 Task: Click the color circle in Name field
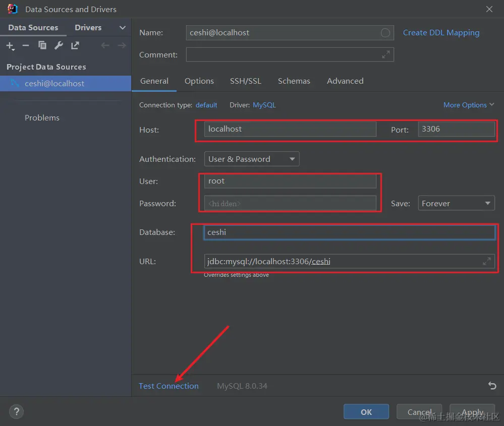point(385,33)
